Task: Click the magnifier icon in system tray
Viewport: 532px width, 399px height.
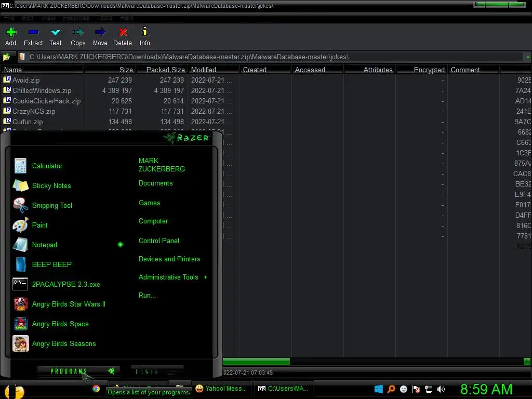Action: tap(391, 389)
